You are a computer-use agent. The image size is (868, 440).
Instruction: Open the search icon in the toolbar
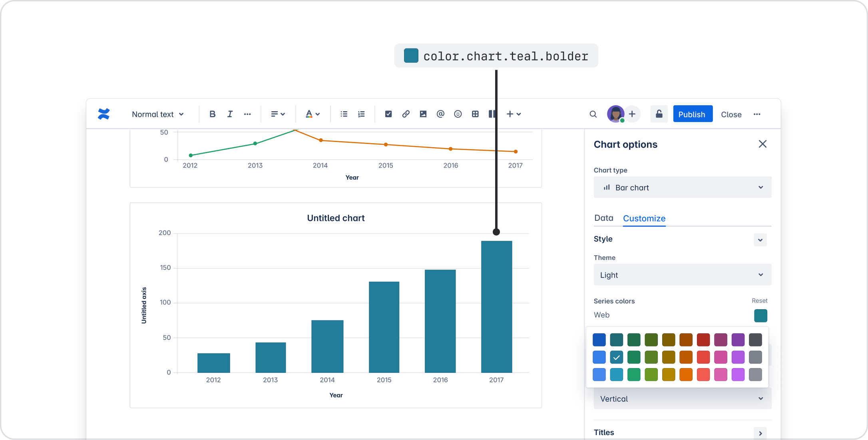point(593,114)
